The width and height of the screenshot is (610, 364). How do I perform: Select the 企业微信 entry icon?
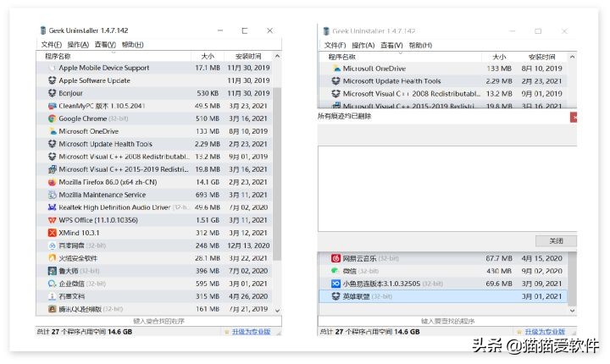[52, 284]
